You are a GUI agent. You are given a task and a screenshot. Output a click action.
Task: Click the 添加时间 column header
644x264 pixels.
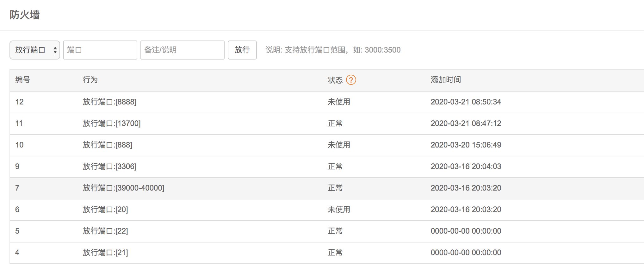[x=446, y=80]
